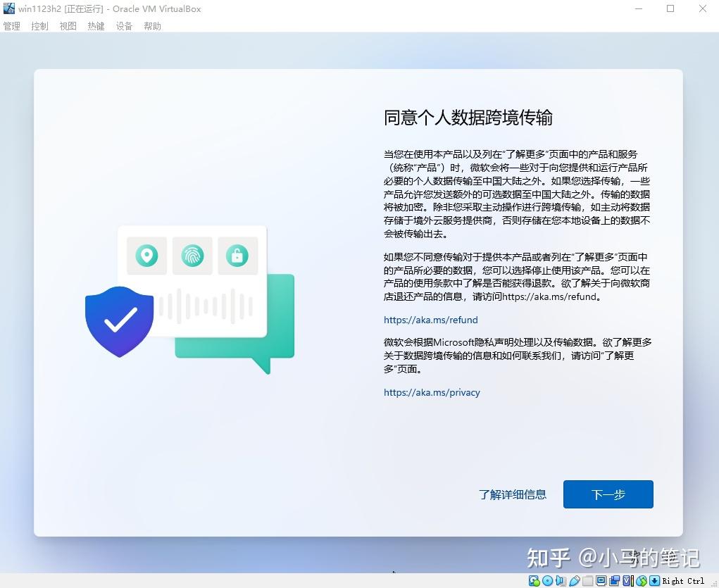The image size is (719, 588).
Task: Open the display status icon
Action: click(x=601, y=580)
